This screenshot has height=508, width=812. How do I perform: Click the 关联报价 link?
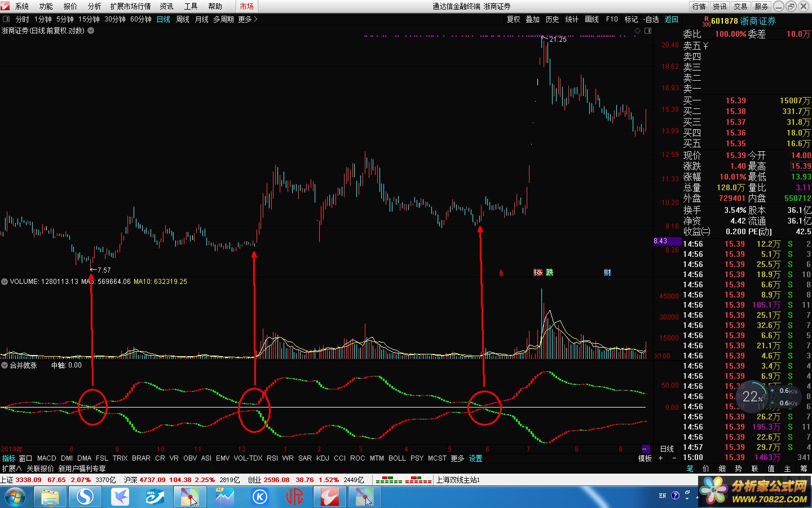click(40, 468)
